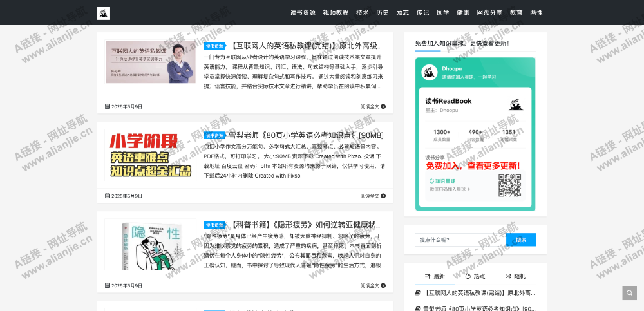Click 免费加入，查看更多更新! red text
This screenshot has width=644, height=311.
click(x=473, y=166)
